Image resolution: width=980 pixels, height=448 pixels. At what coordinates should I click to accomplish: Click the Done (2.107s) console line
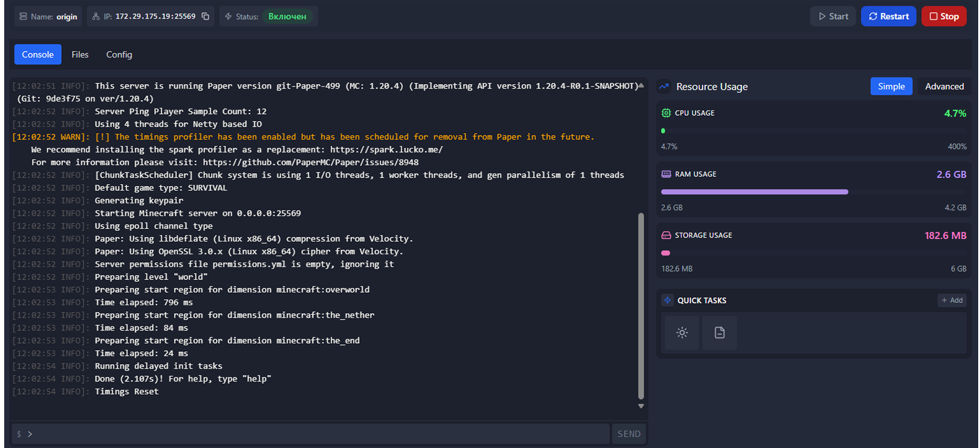click(183, 378)
